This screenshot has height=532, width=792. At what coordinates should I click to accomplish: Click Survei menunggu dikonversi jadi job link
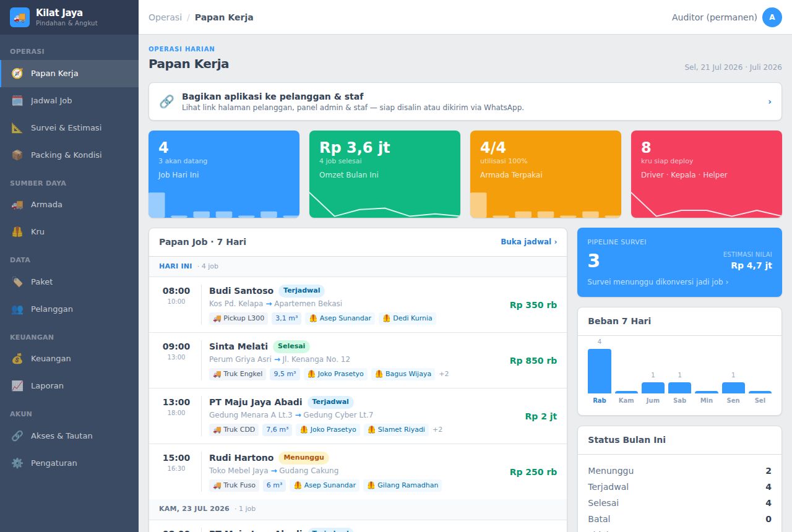tap(658, 281)
